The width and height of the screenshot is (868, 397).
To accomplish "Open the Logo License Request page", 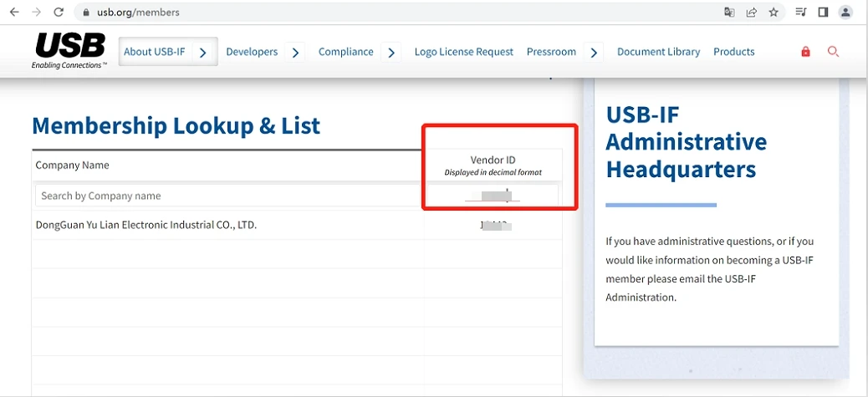I will pyautogui.click(x=464, y=52).
